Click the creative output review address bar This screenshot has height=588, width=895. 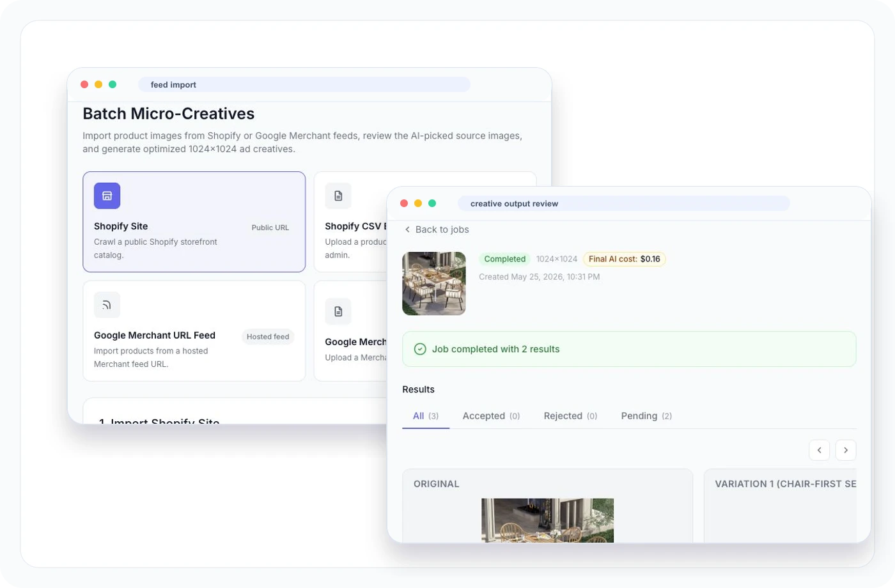coord(624,203)
